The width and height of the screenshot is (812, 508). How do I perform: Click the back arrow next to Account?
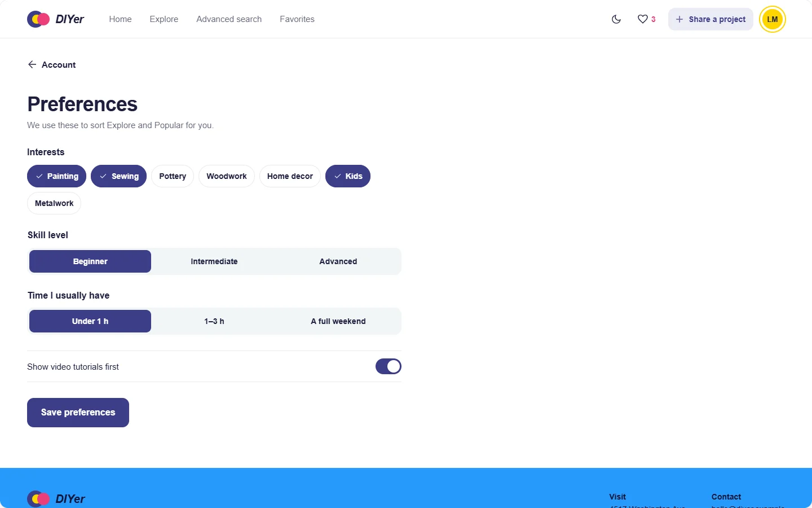(32, 64)
